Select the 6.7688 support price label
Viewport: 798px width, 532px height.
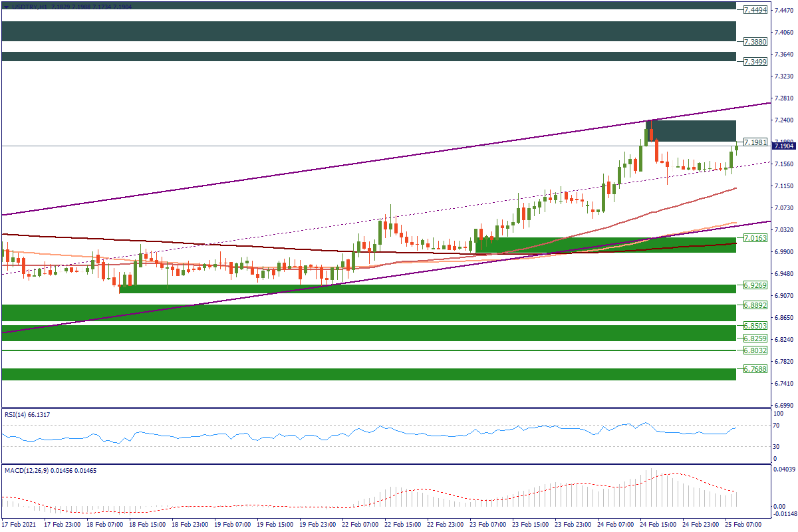(x=756, y=369)
